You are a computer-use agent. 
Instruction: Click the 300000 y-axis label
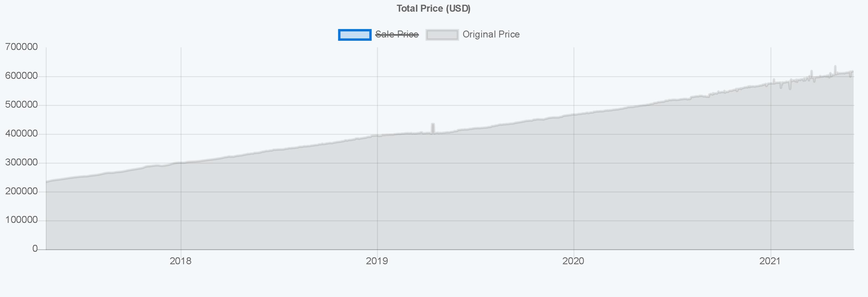[x=22, y=162]
